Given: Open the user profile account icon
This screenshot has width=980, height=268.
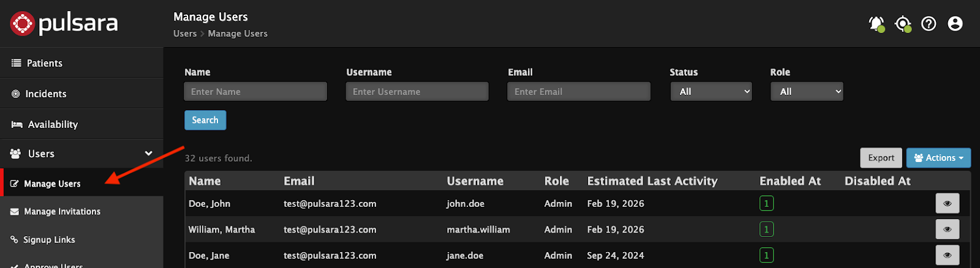Looking at the screenshot, I should tap(955, 24).
